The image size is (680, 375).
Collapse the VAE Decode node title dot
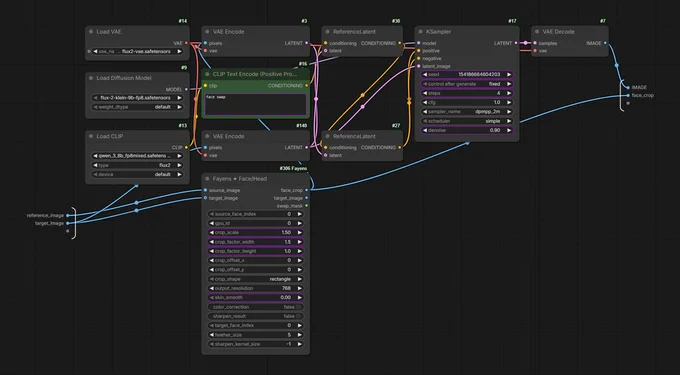[x=537, y=32]
